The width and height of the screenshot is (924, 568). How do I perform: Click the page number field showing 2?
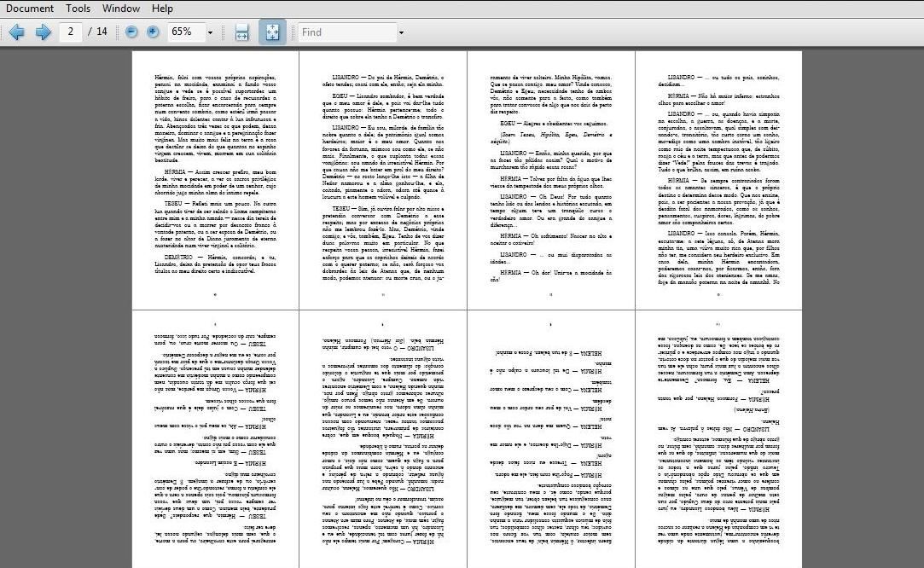click(70, 32)
